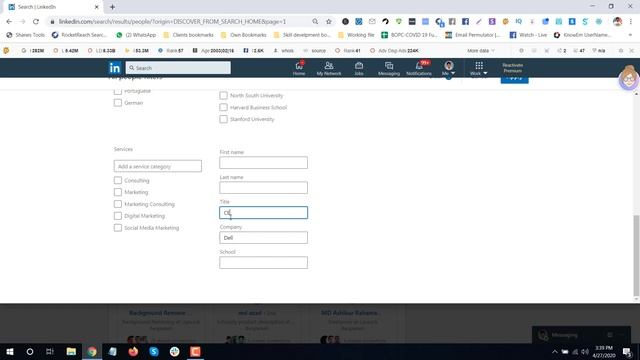Image resolution: width=640 pixels, height=360 pixels.
Task: Open Skype from taskbar
Action: pos(154,351)
